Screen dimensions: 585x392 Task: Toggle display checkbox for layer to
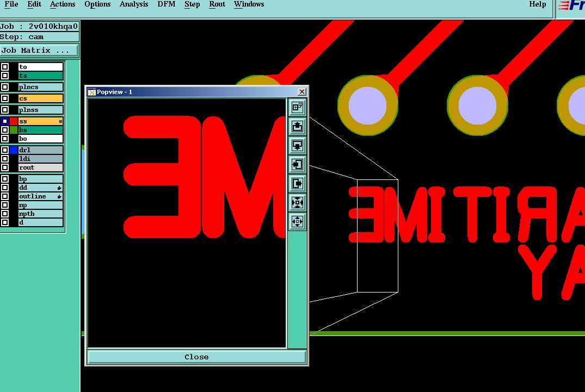tap(5, 67)
